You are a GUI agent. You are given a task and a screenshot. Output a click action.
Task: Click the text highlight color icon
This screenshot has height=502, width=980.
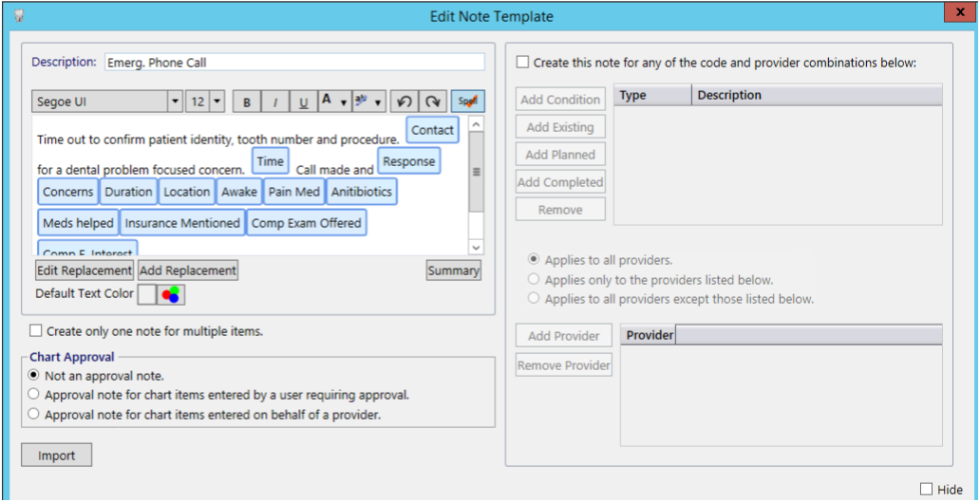point(361,101)
